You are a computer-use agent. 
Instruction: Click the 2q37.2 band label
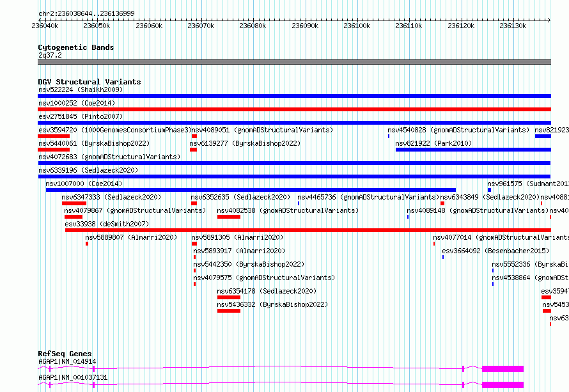pos(50,55)
